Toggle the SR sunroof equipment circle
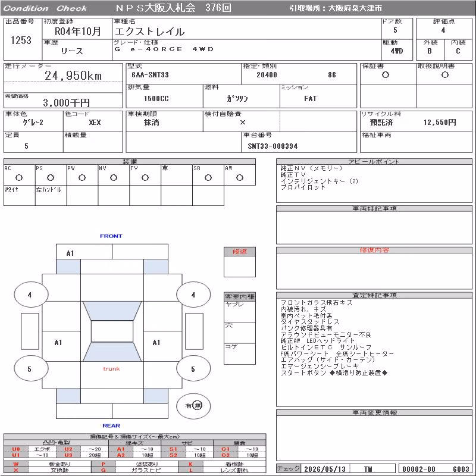The height and width of the screenshot is (476, 476). (208, 177)
